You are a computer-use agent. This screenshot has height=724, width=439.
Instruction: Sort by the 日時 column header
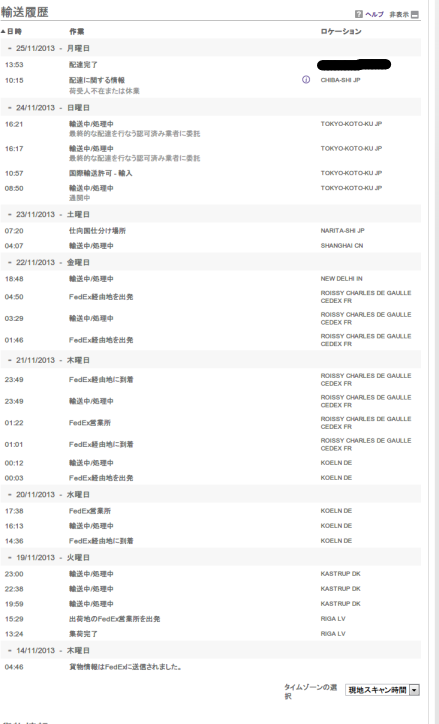14,31
